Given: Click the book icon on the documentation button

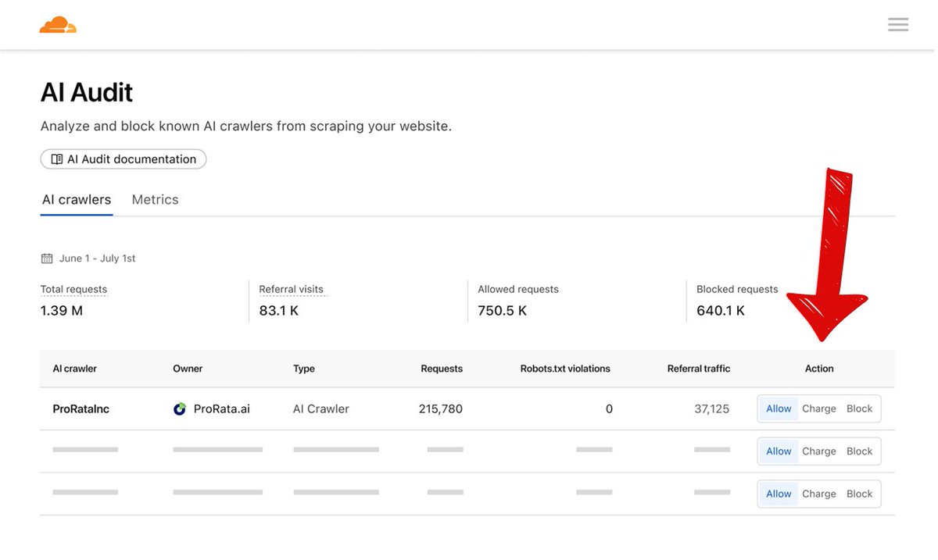Looking at the screenshot, I should [56, 159].
